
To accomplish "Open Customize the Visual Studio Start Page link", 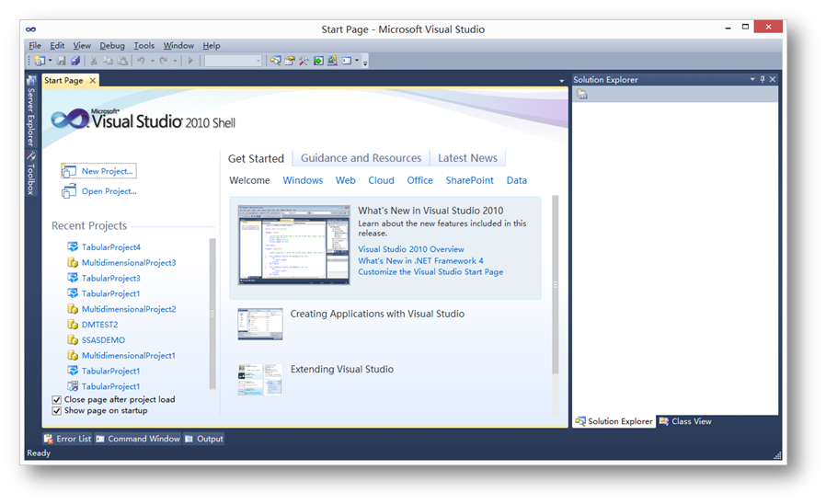I will tap(430, 271).
